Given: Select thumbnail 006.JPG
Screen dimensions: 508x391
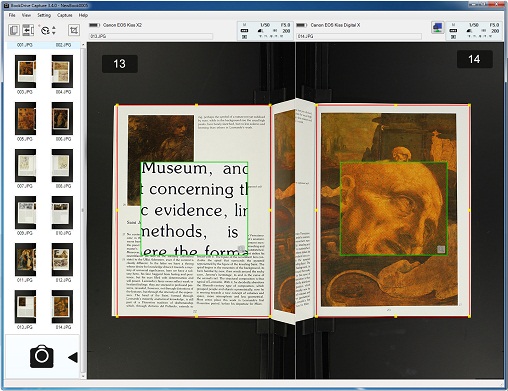Looking at the screenshot, I should tap(62, 118).
